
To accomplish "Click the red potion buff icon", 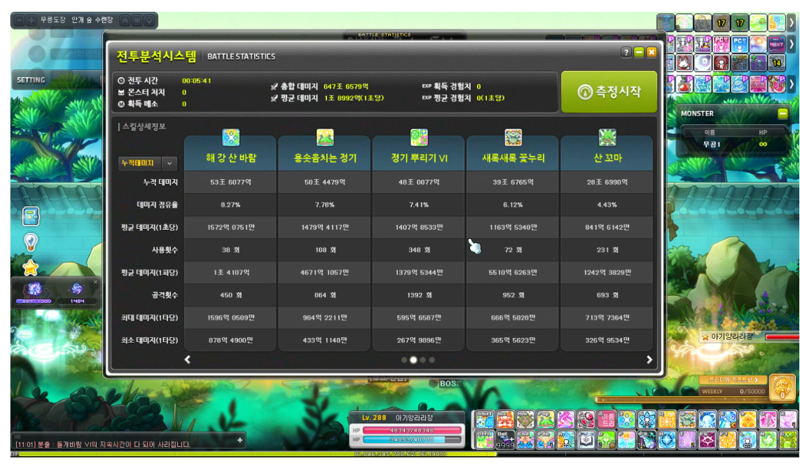I will 684,84.
